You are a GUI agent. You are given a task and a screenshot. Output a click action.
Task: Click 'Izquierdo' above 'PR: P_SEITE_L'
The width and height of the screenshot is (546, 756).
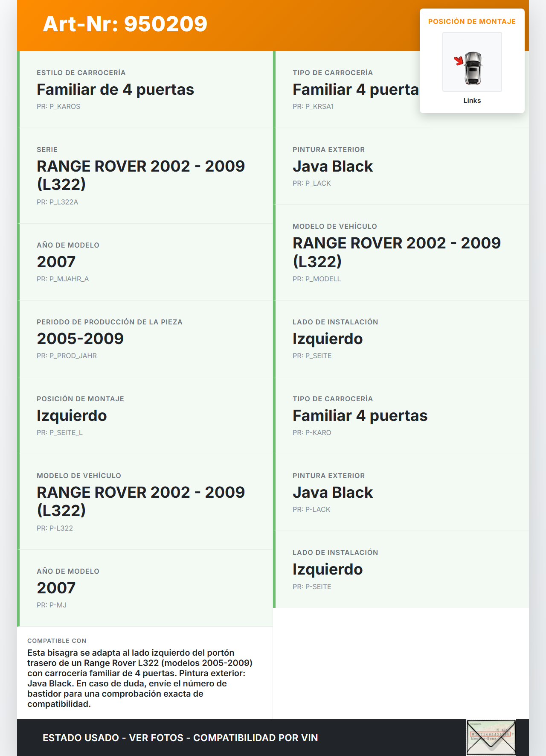[72, 416]
